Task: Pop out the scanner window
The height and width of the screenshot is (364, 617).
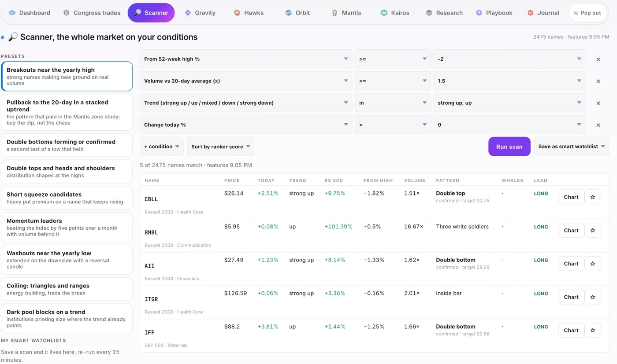Action: click(587, 13)
